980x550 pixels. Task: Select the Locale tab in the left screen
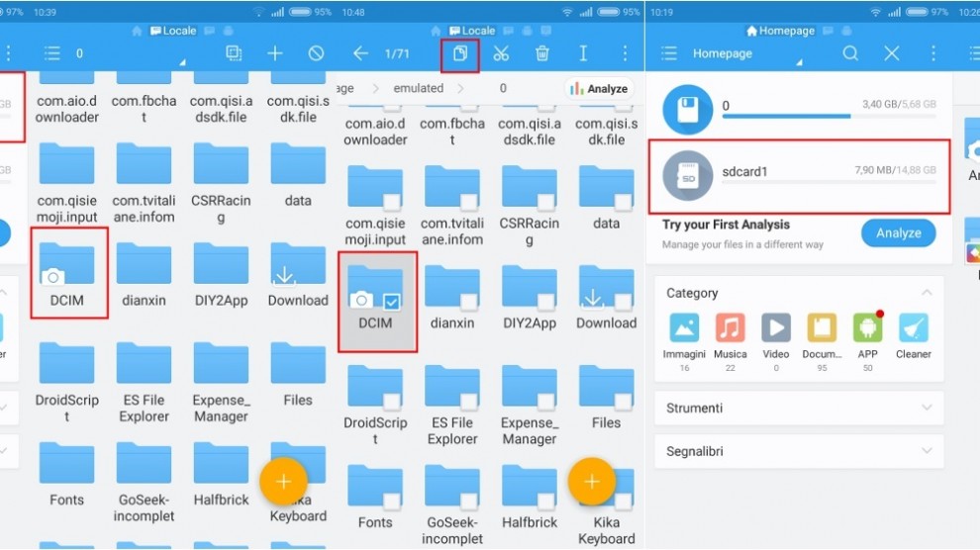pos(174,31)
